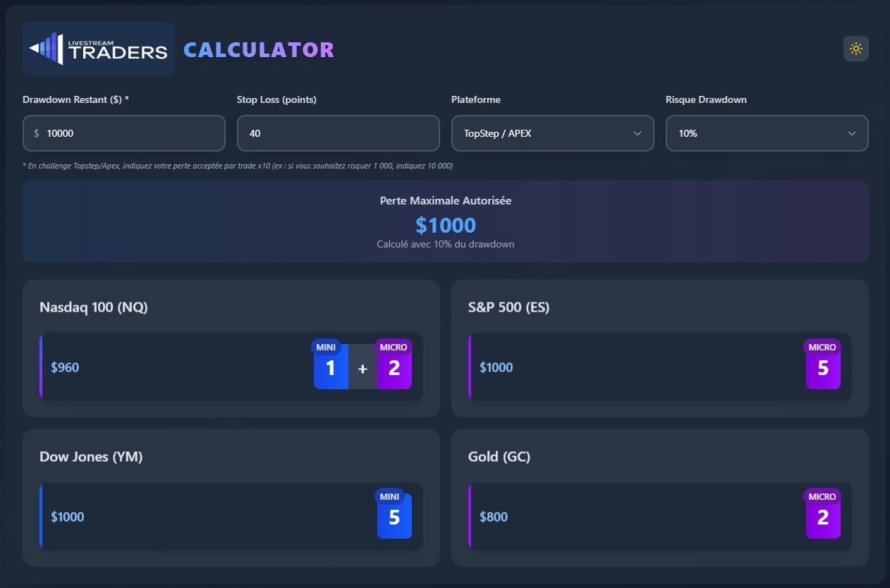The image size is (890, 588).
Task: Click the Drawdown Restant input showing 10000
Action: click(x=124, y=133)
